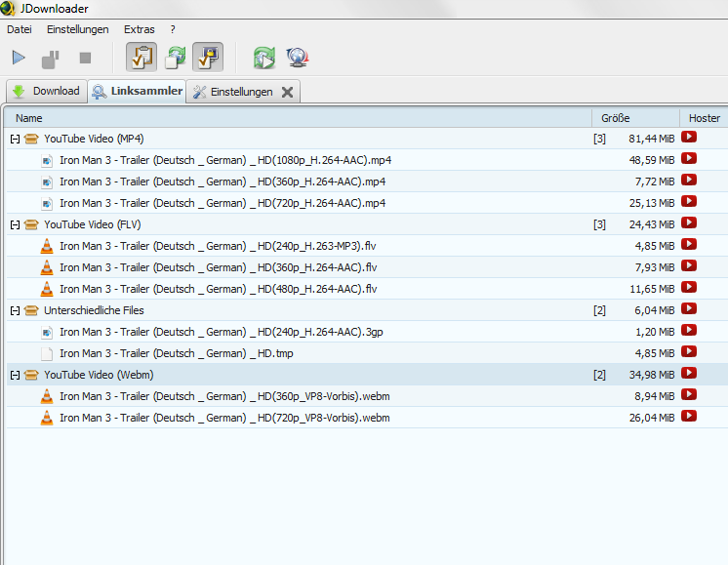Click the globe update icon
This screenshot has width=728, height=565.
point(297,58)
